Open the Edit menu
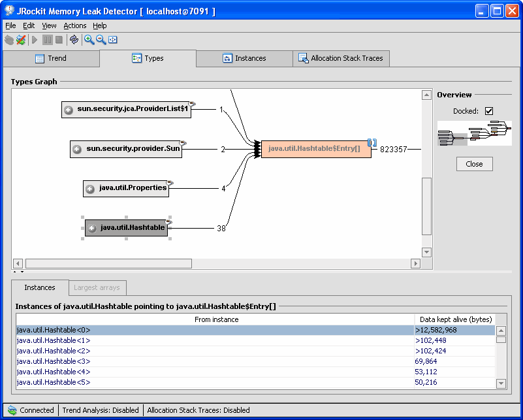 pyautogui.click(x=29, y=25)
